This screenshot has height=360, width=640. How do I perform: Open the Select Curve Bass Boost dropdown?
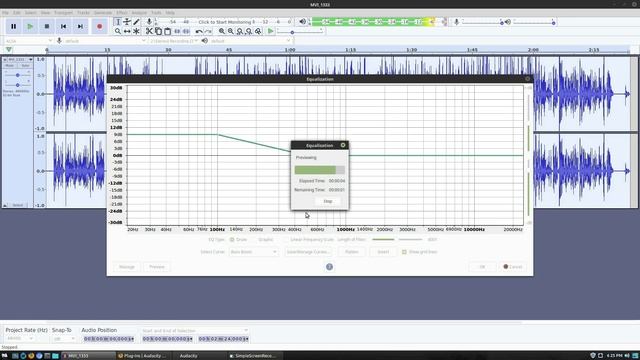253,252
